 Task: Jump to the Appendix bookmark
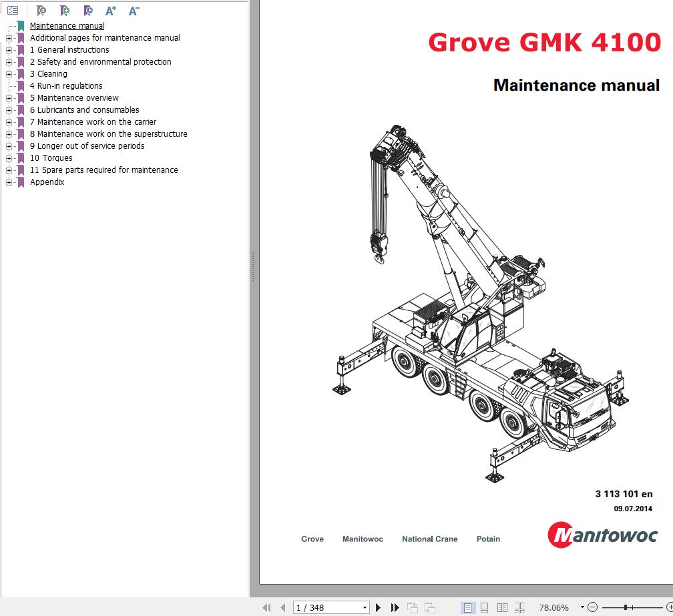47,182
